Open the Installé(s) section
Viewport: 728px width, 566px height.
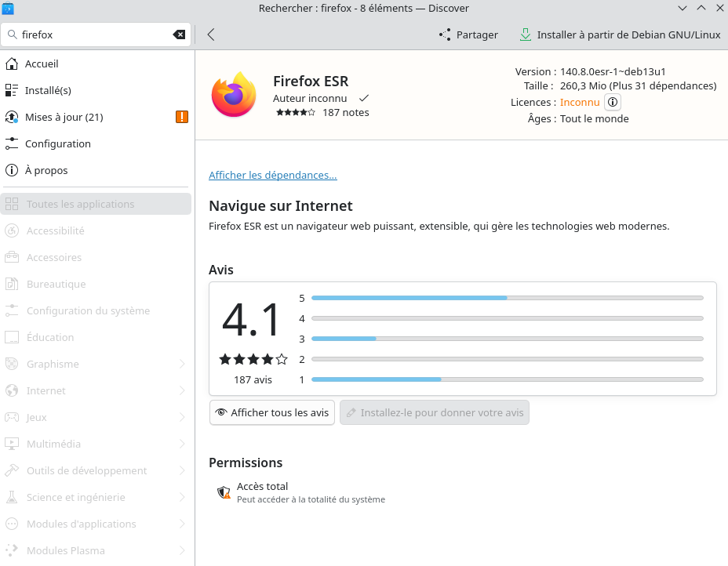pyautogui.click(x=48, y=90)
